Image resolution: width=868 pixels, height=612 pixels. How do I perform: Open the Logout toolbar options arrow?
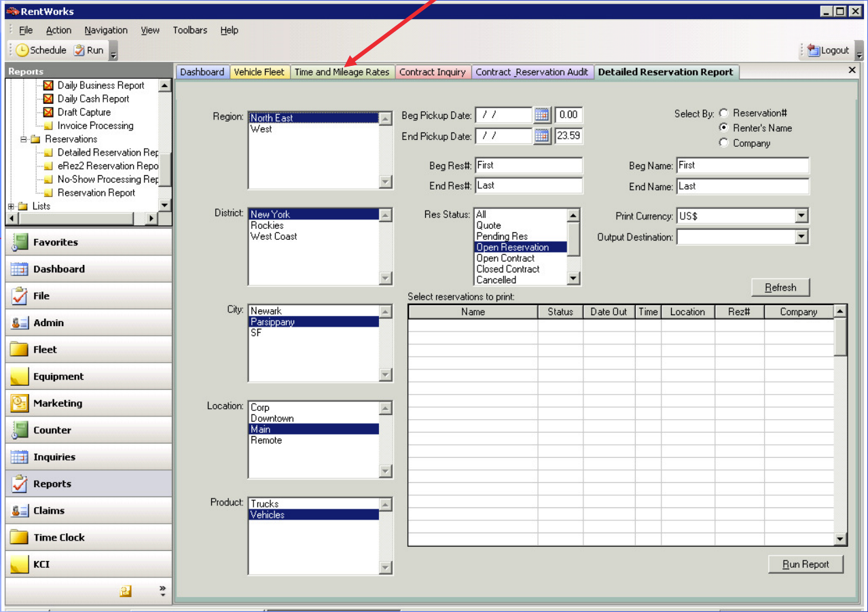(x=859, y=52)
